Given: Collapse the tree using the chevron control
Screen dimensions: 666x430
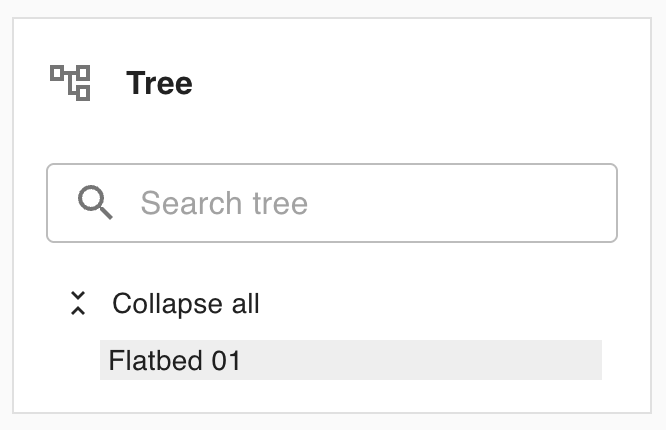Looking at the screenshot, I should click(78, 304).
